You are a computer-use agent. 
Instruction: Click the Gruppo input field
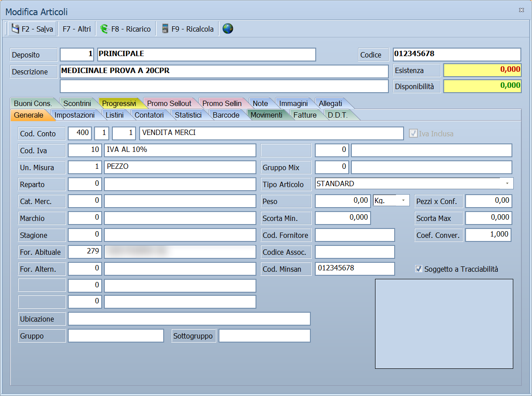(x=116, y=336)
